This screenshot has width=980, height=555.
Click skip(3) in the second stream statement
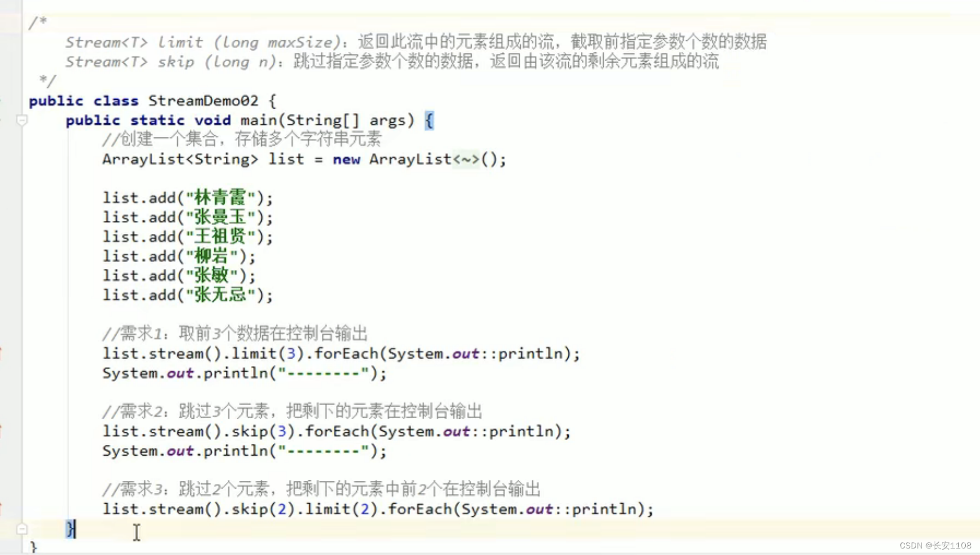click(263, 432)
